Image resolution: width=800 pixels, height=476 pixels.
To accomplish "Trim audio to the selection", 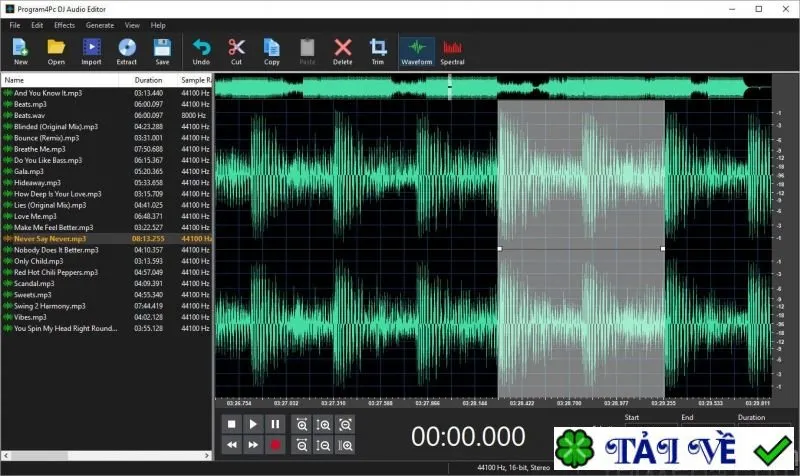I will [378, 52].
